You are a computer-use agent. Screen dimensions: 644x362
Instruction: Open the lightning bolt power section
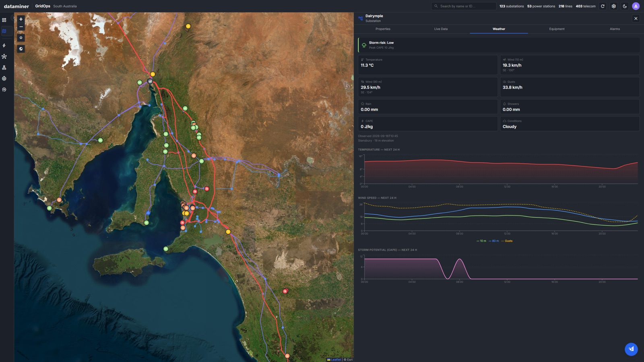click(4, 45)
